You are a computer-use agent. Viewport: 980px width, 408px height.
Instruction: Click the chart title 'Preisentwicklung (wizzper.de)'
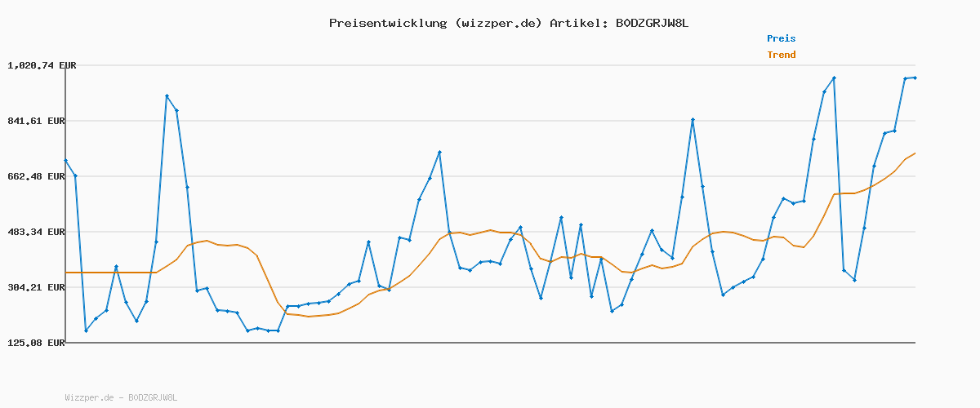[435, 23]
